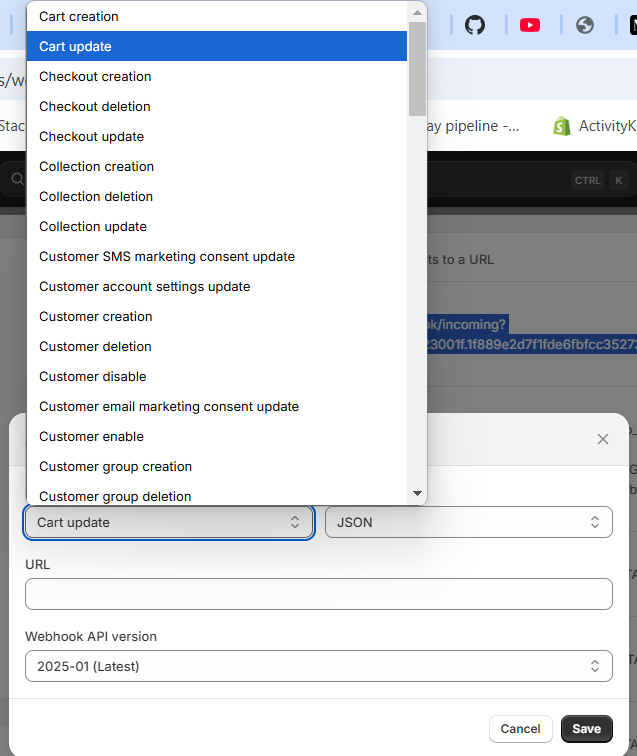Open the JSON format dropdown
The height and width of the screenshot is (756, 637).
point(469,522)
